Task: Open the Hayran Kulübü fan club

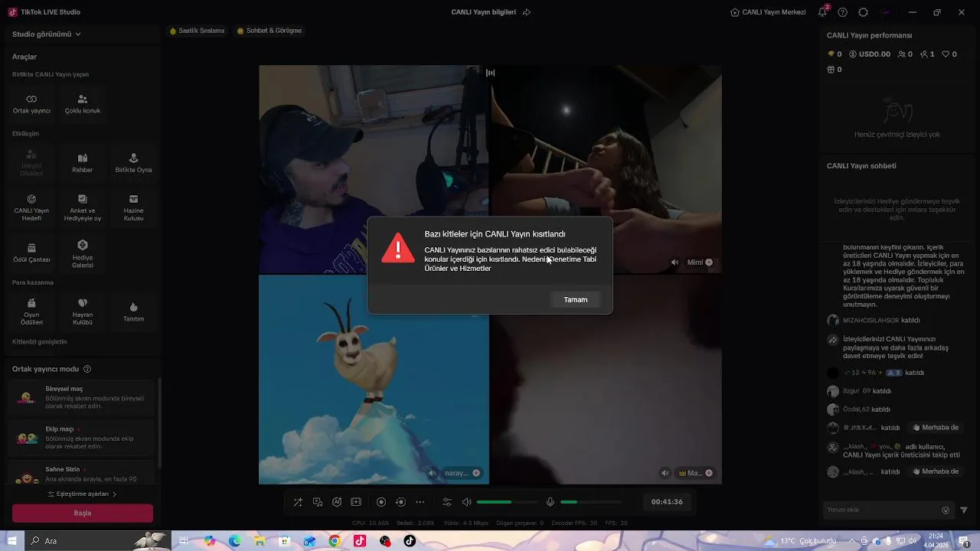Action: pyautogui.click(x=83, y=312)
